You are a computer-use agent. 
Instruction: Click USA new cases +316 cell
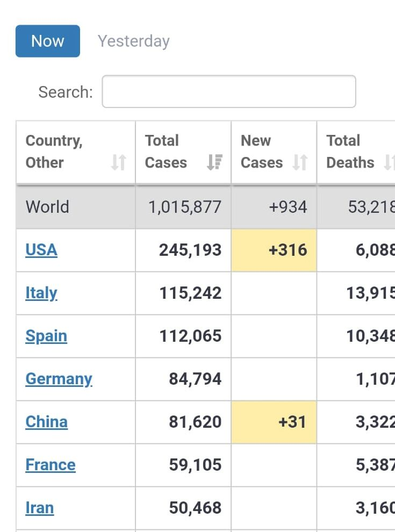[274, 250]
